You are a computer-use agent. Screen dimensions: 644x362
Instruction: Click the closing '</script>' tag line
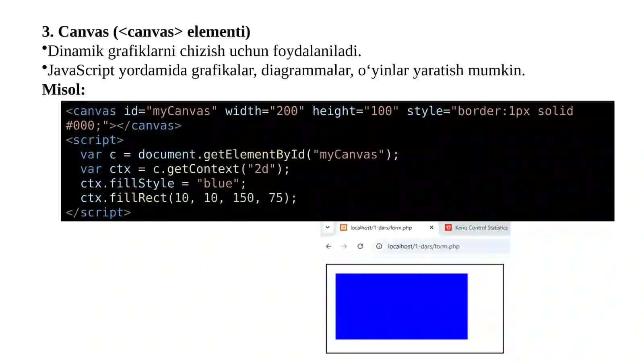click(x=98, y=213)
